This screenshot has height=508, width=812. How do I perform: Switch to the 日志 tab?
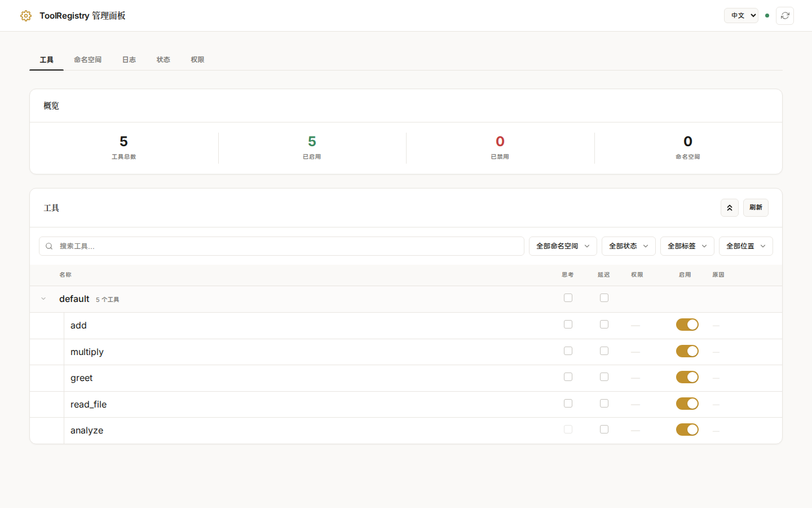129,60
